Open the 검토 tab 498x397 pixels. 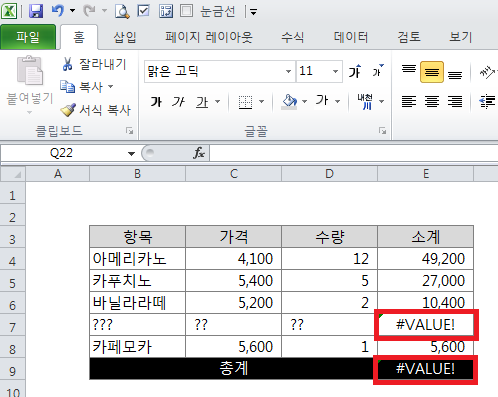(x=409, y=37)
